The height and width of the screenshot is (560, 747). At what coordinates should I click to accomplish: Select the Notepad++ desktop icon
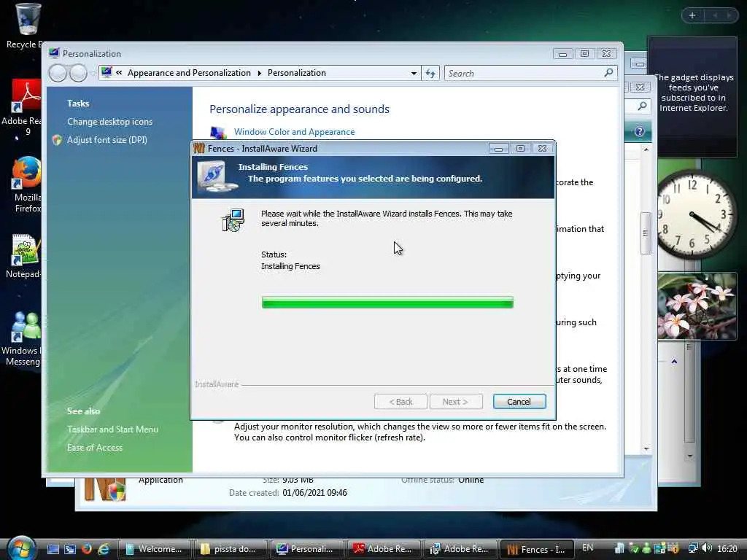tap(24, 256)
